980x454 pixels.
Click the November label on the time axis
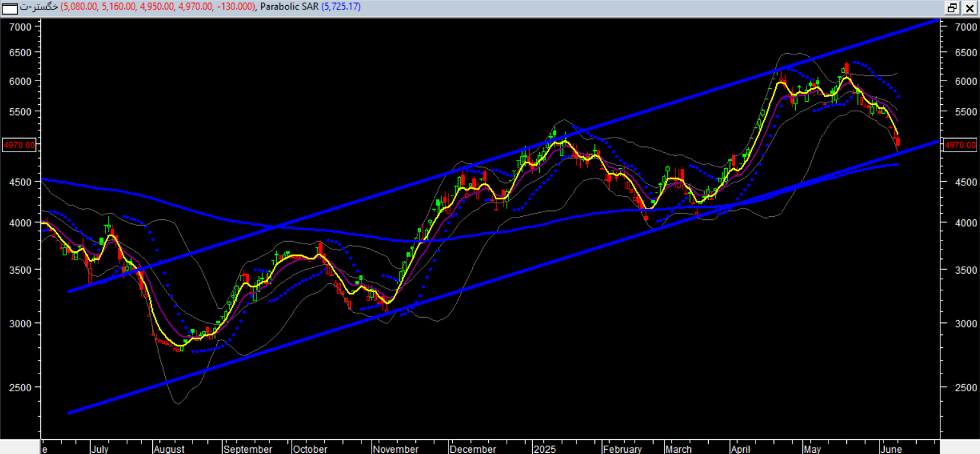(x=396, y=449)
